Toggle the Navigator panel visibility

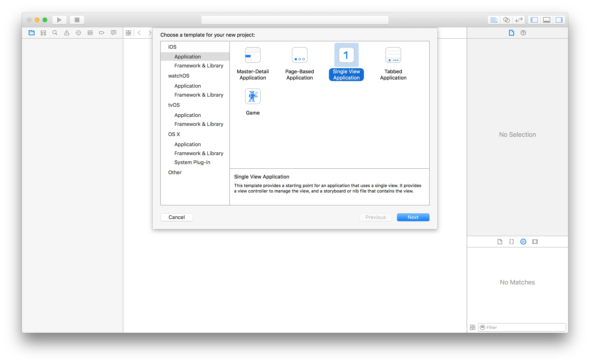point(534,20)
